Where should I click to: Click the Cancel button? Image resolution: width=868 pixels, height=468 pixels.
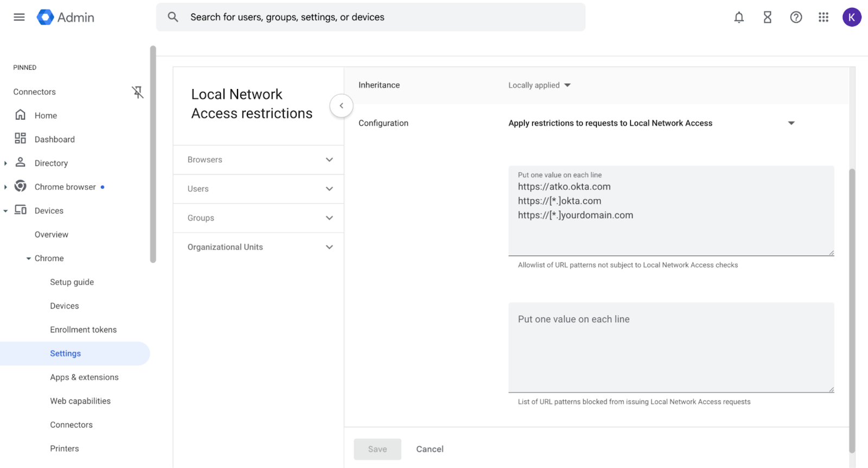pos(430,449)
